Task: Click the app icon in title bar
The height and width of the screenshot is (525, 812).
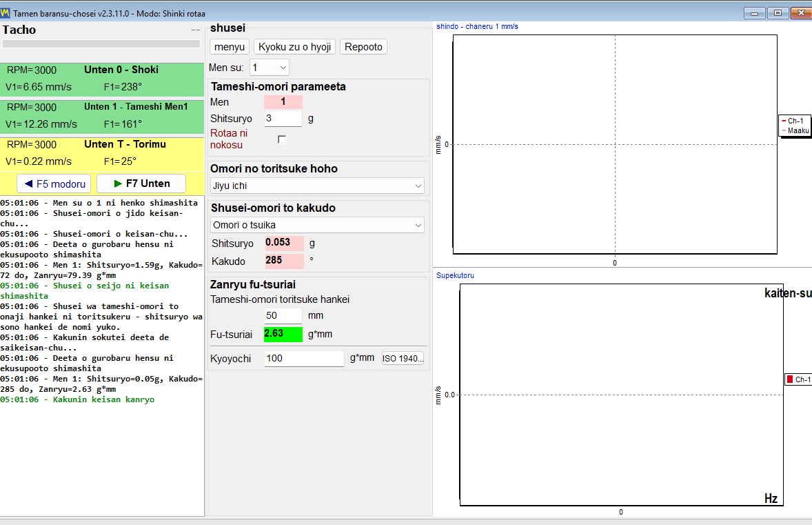Action: [x=6, y=13]
